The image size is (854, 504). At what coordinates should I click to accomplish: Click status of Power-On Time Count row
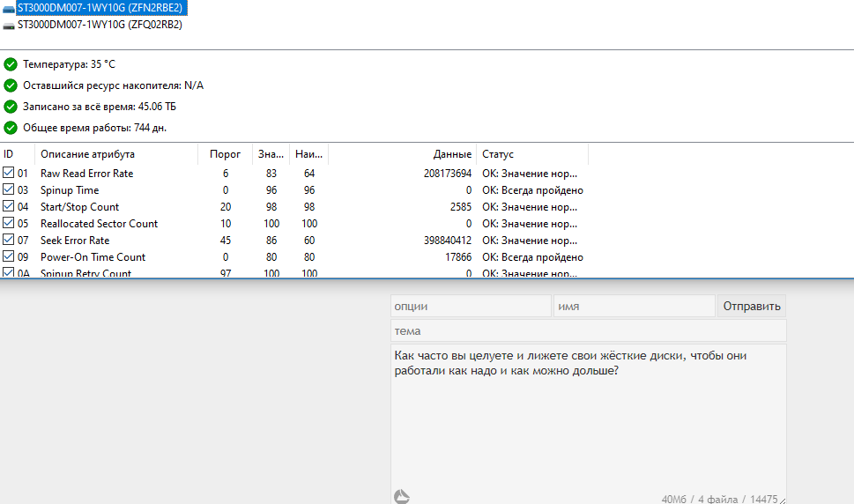532,257
